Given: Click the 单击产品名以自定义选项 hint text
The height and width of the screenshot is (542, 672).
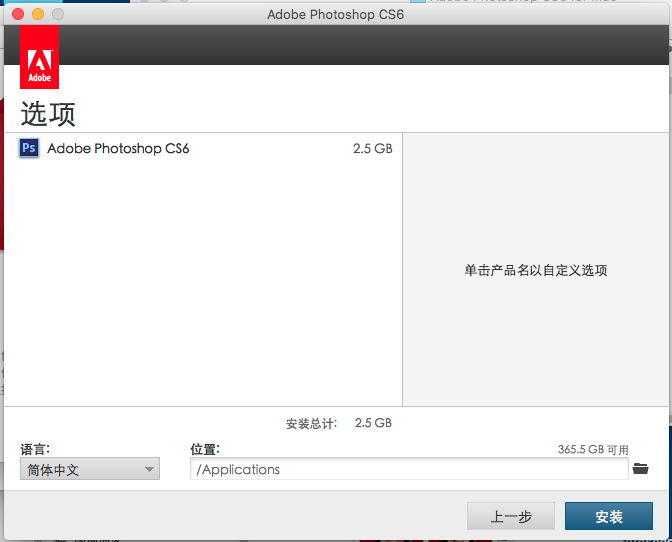Looking at the screenshot, I should tap(536, 270).
